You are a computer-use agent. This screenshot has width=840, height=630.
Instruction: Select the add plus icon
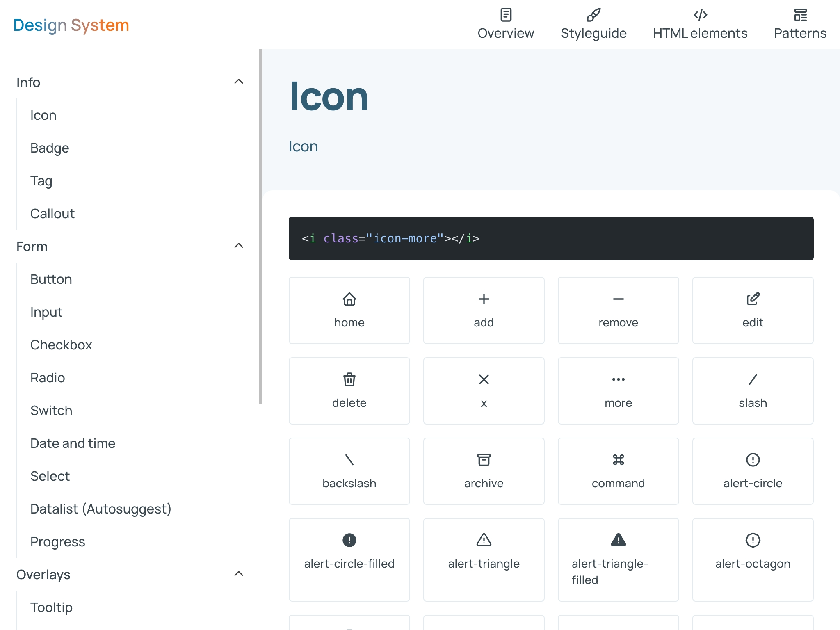click(484, 299)
